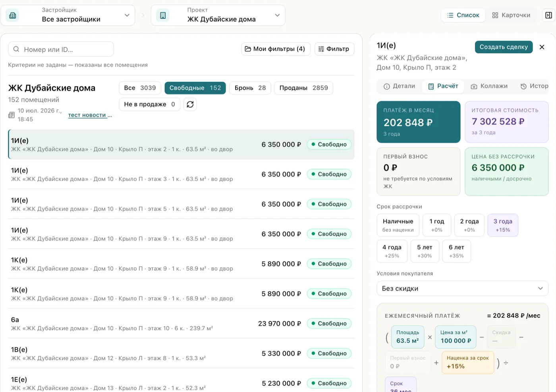Select the 1В(е) Дом 12 row
This screenshot has width=556, height=392.
coord(181,353)
